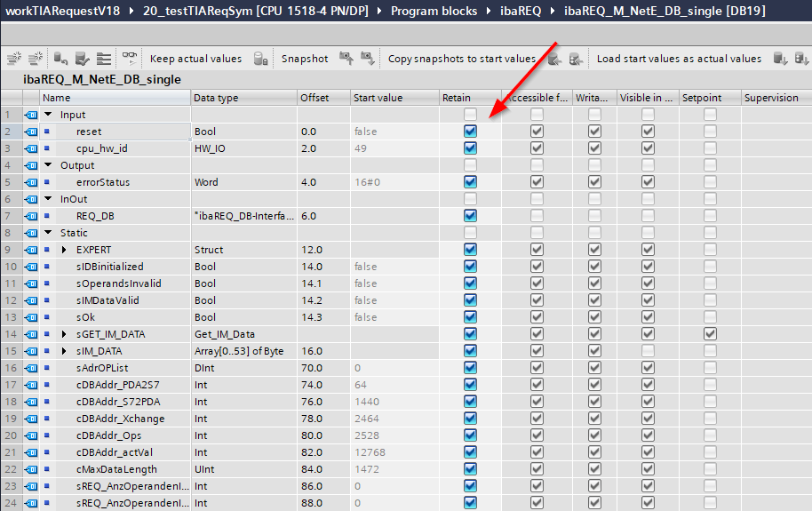
Task: Click Copy snapshots to start values
Action: 462,59
